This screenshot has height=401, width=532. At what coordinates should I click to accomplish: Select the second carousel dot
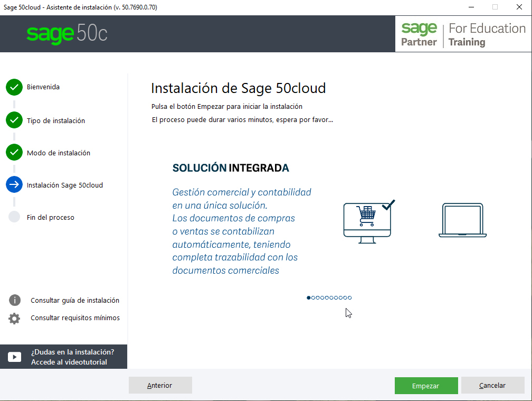[x=313, y=298]
